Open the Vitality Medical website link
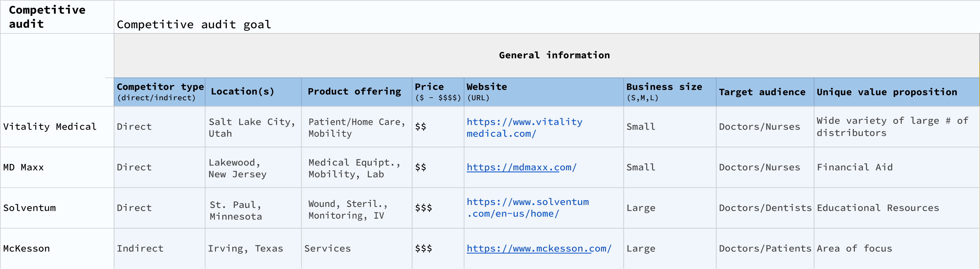The width and height of the screenshot is (980, 269). 524,127
